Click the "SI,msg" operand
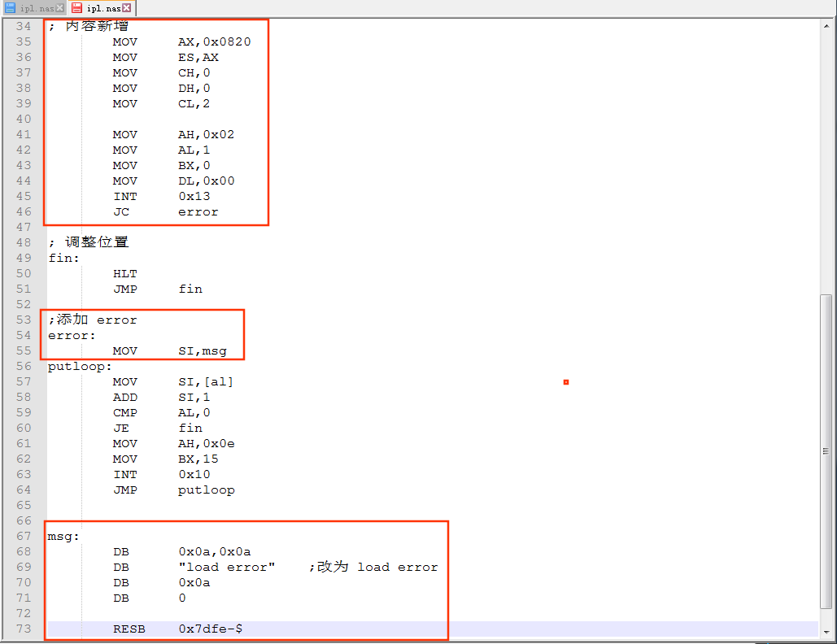 click(203, 351)
